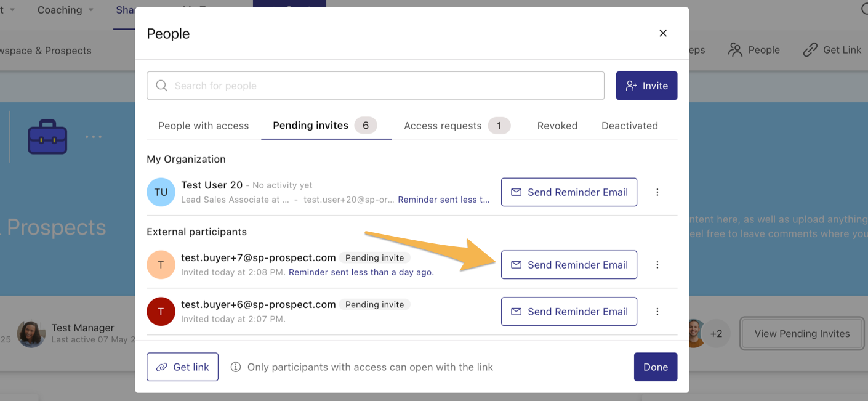Click the Get link button
The image size is (868, 401).
[x=182, y=367]
